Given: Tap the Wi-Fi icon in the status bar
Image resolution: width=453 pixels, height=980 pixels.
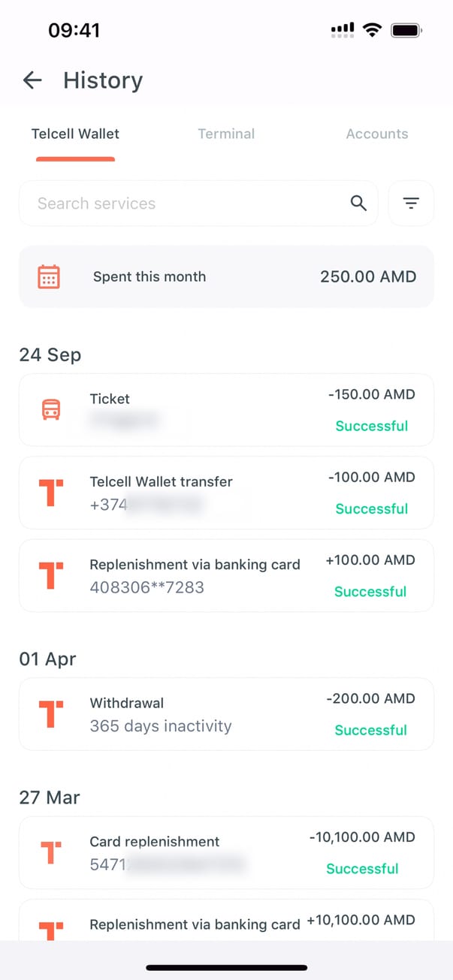Looking at the screenshot, I should tap(371, 30).
